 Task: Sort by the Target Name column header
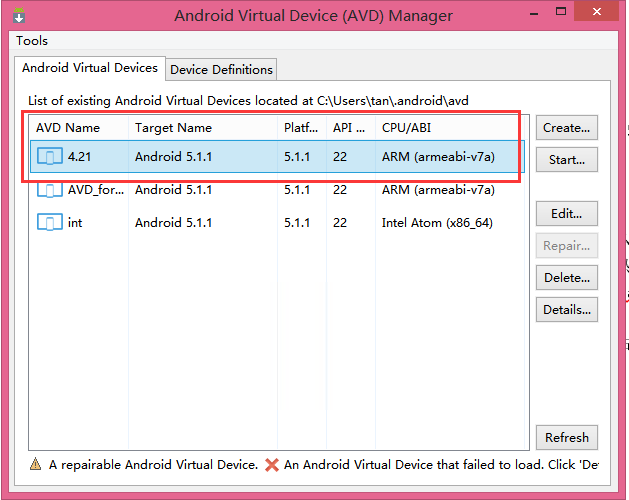pyautogui.click(x=203, y=128)
